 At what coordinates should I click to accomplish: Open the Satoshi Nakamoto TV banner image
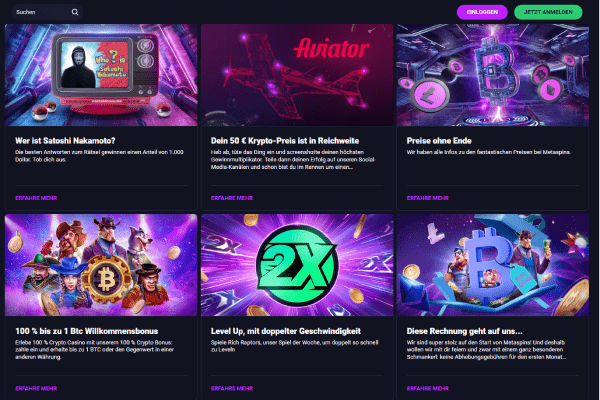(101, 75)
